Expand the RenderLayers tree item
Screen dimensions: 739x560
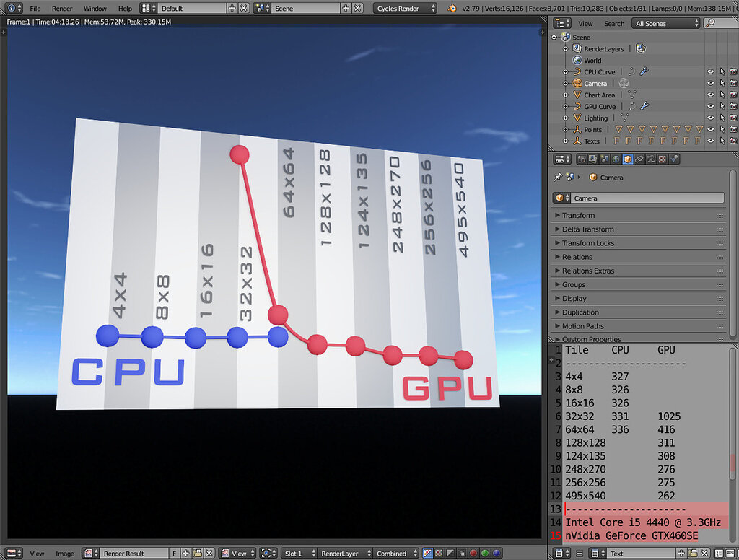pyautogui.click(x=566, y=48)
